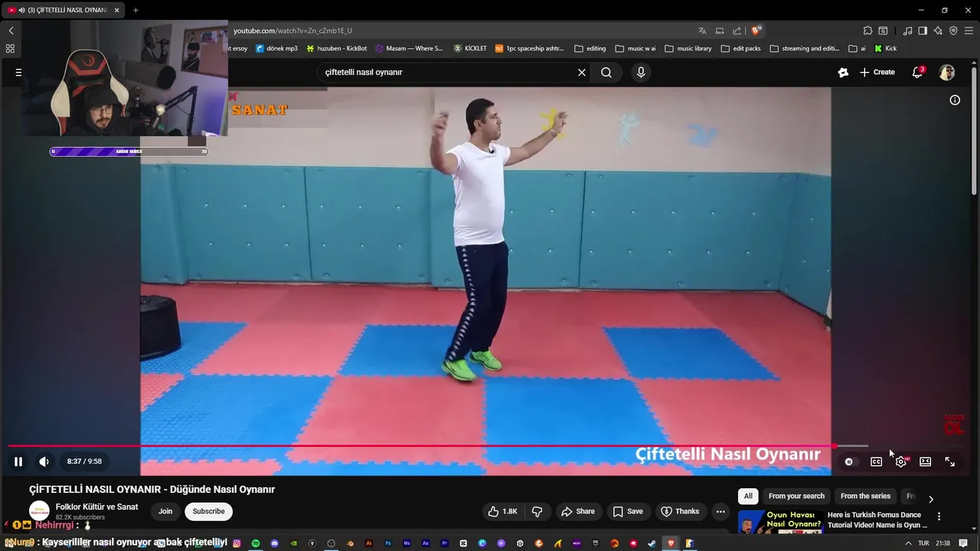
Task: Click the share page icon in address bar
Action: (x=737, y=31)
